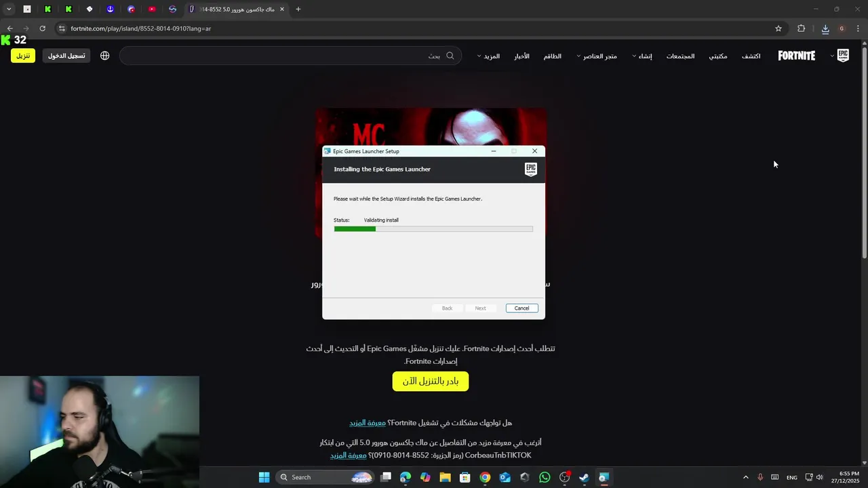
Task: Open Google Chrome from taskbar
Action: (x=485, y=477)
